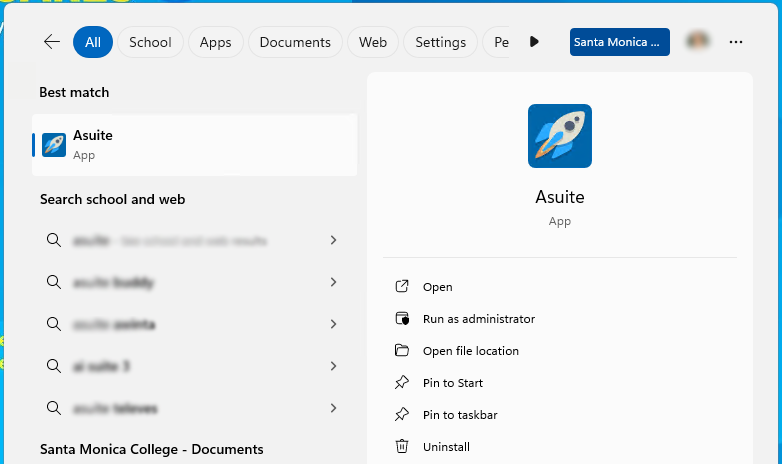Click the fourth suggestion's magnifier icon
Viewport: 782px width, 464px height.
click(x=54, y=366)
